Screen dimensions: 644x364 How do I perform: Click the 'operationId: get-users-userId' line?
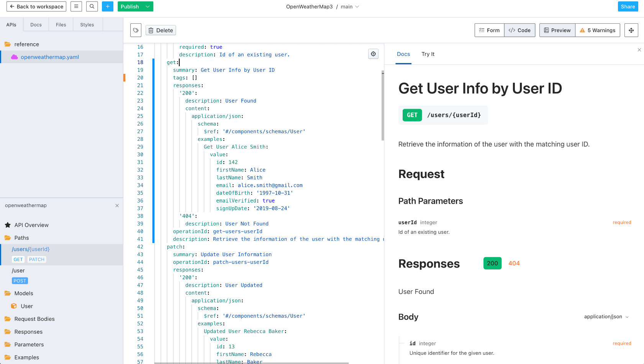[x=218, y=232]
